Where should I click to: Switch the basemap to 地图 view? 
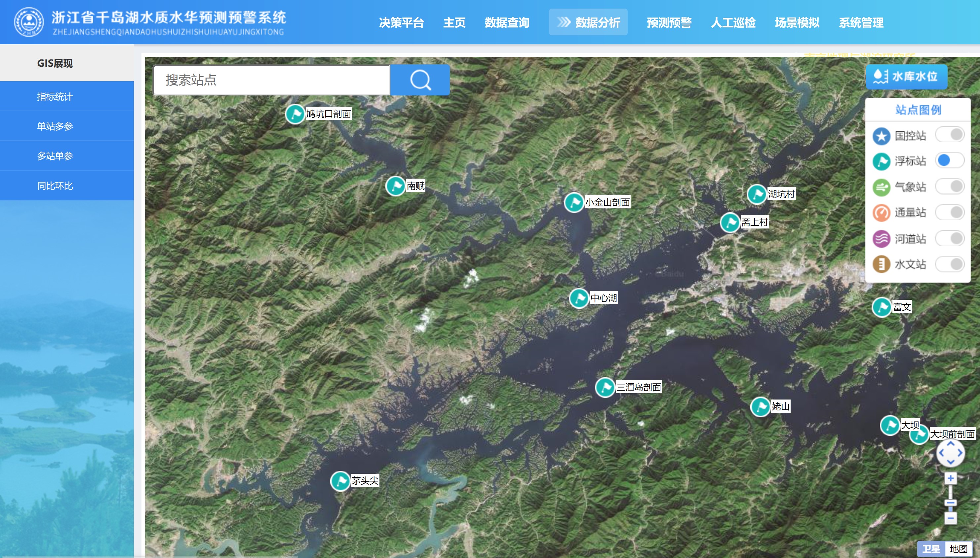click(x=958, y=549)
